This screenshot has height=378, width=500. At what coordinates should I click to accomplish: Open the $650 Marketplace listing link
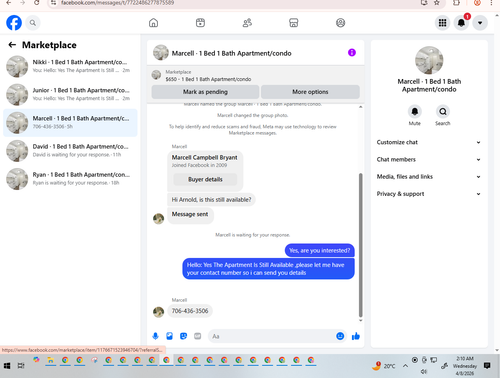(208, 79)
